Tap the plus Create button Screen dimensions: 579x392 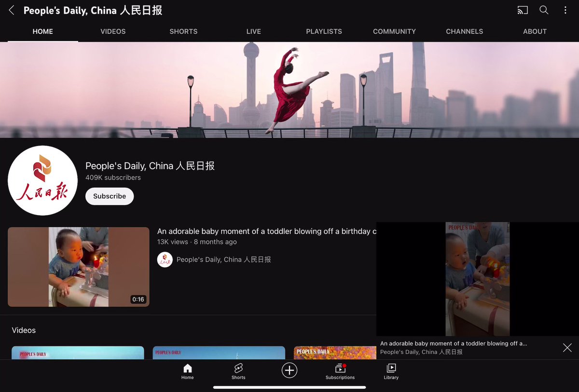pyautogui.click(x=289, y=370)
